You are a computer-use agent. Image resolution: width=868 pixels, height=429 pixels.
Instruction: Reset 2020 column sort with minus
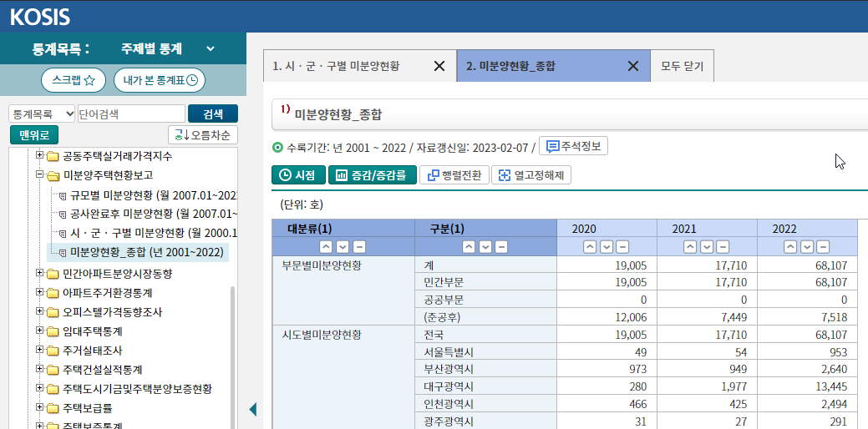click(622, 247)
